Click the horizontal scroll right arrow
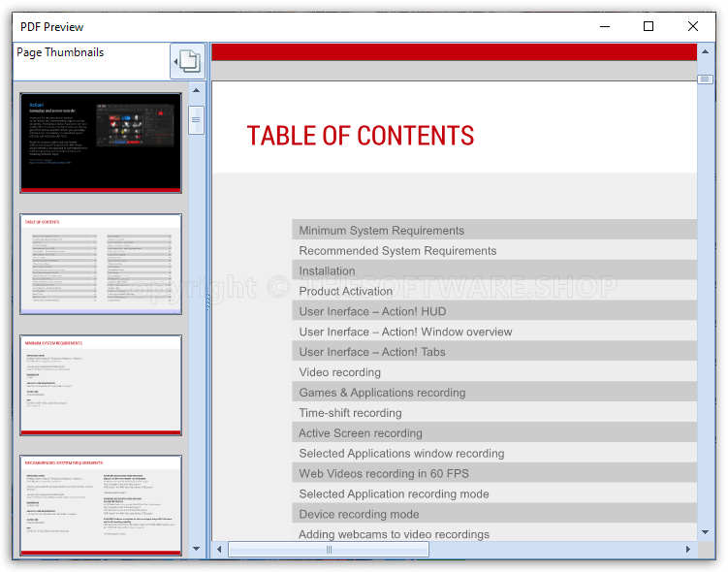The width and height of the screenshot is (728, 572). pyautogui.click(x=688, y=550)
